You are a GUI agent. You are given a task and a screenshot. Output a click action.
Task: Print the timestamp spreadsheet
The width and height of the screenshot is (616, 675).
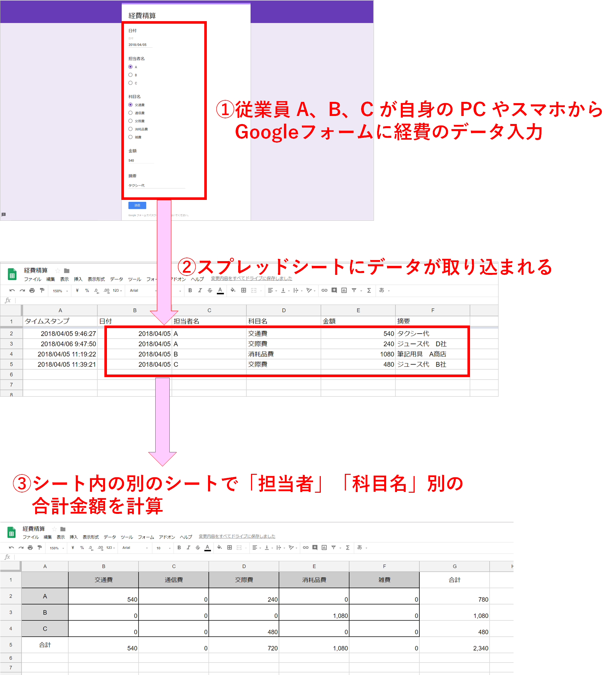coord(32,290)
